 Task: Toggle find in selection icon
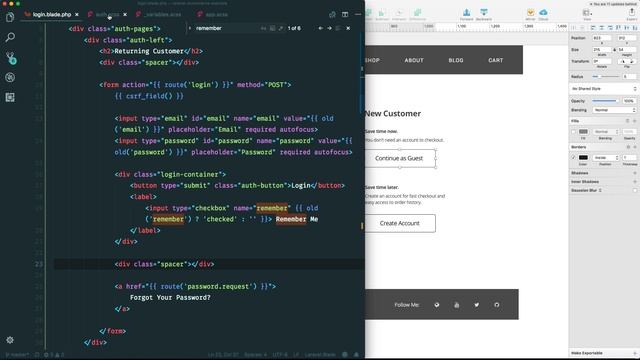coord(338,28)
